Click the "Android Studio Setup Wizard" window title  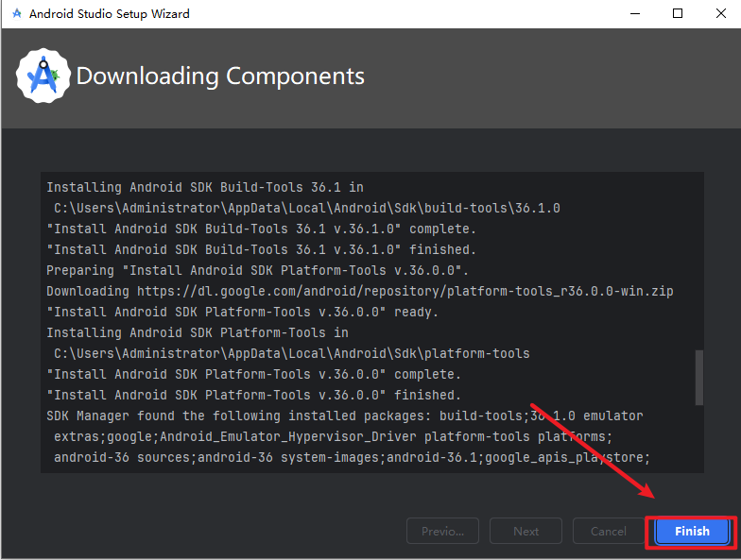[110, 14]
